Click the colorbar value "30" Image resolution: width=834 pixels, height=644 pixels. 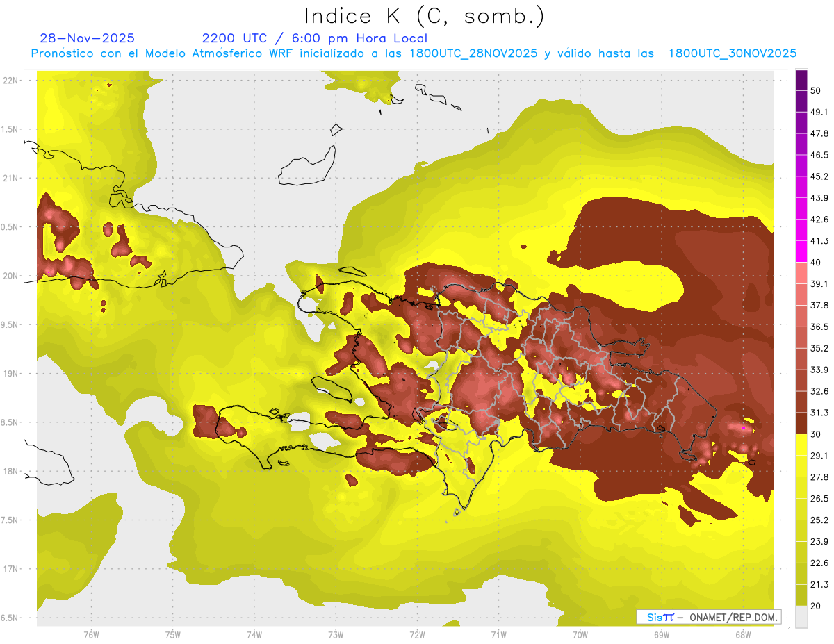816,434
